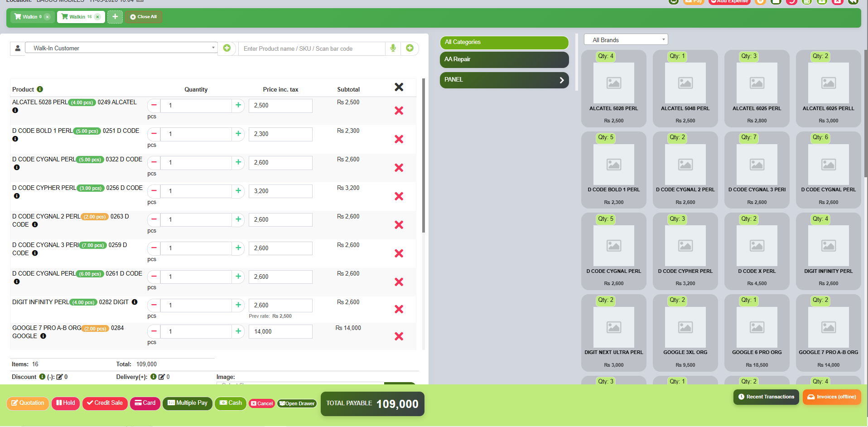Click the green plus icon to add new customer

(x=227, y=48)
